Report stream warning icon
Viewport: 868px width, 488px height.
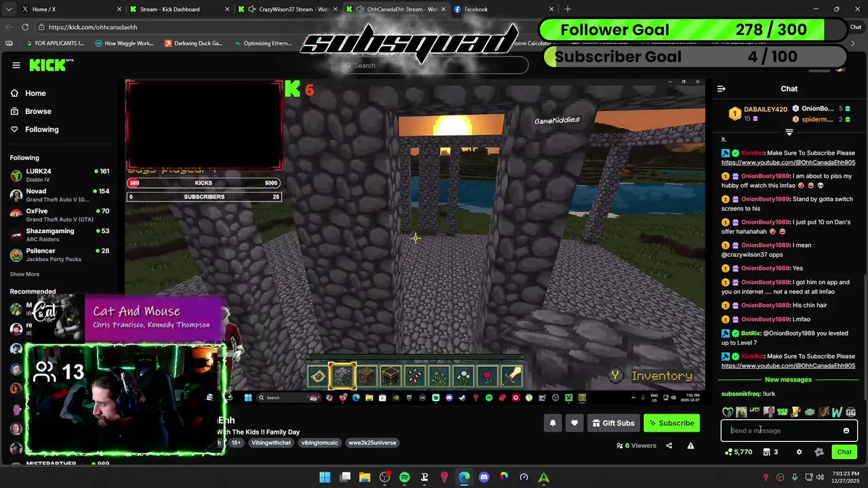coord(690,445)
